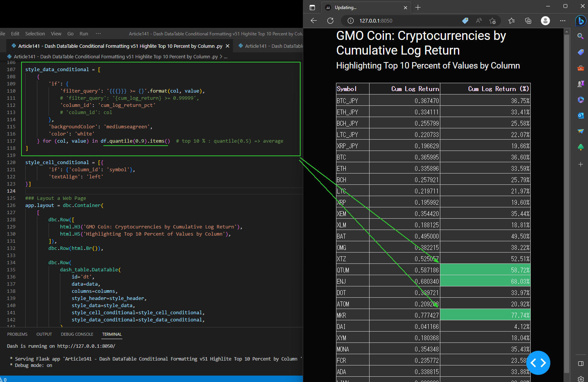The width and height of the screenshot is (588, 382).
Task: Click warnings count in status bar
Action: click(x=3, y=379)
